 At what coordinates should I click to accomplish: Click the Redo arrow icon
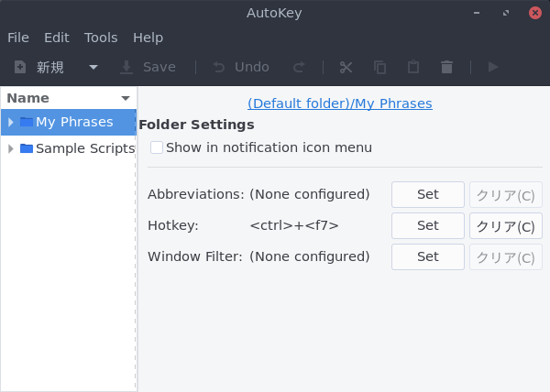pos(299,67)
